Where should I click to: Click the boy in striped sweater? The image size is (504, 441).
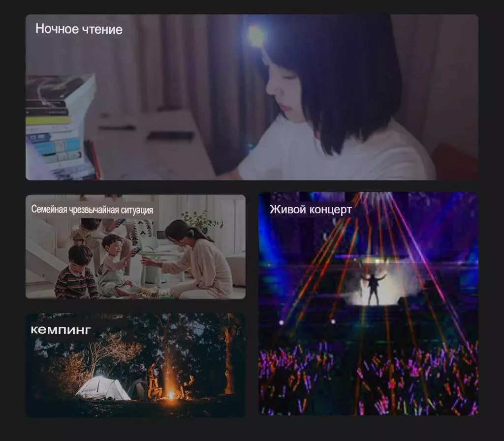(76, 272)
